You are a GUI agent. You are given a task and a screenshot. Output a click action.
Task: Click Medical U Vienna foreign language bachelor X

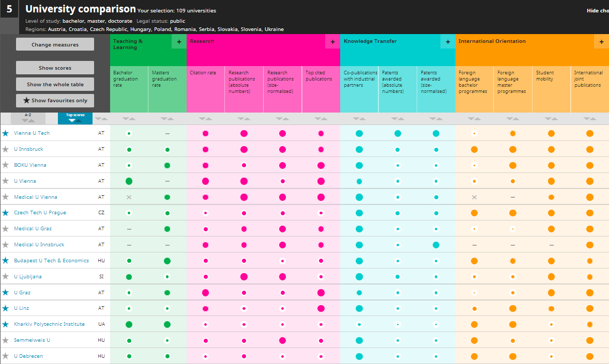click(474, 197)
